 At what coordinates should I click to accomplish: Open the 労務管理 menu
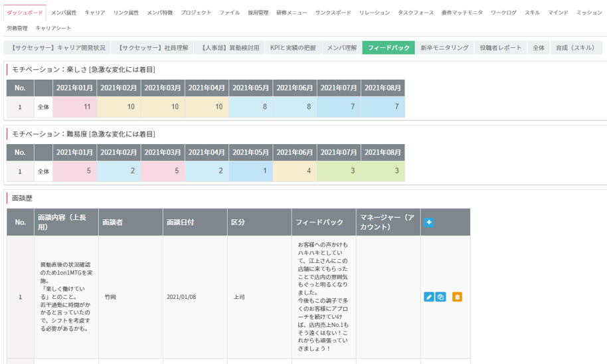[x=17, y=29]
